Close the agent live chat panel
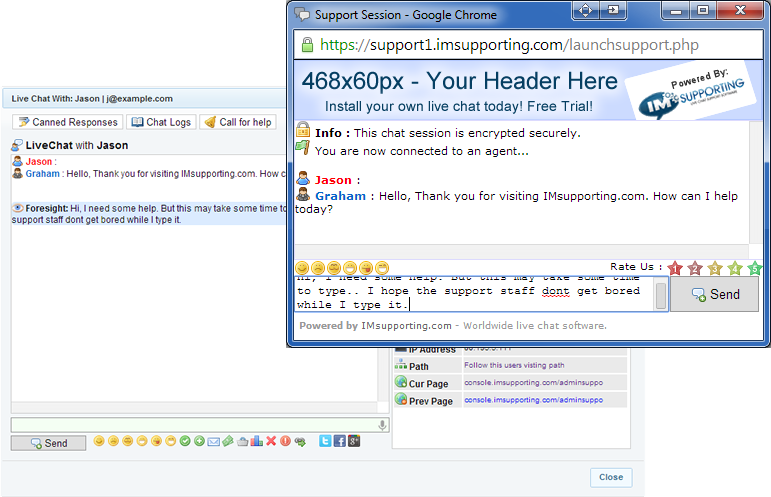 (611, 477)
